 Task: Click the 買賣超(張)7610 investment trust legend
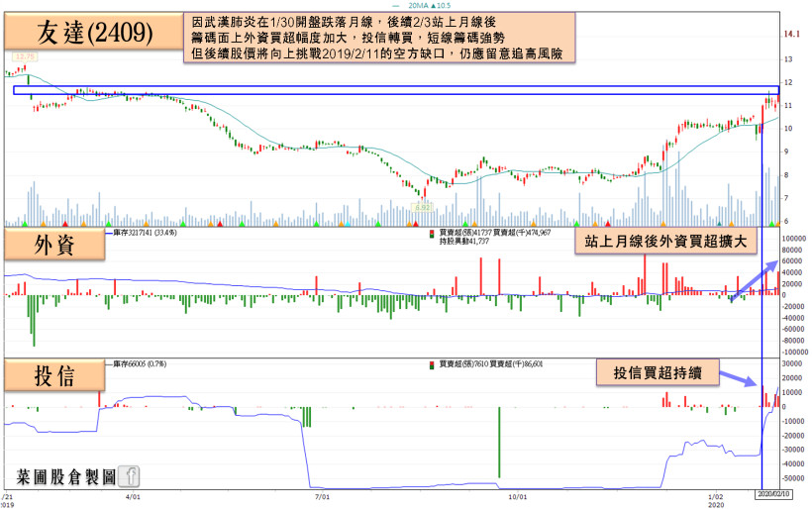(x=491, y=364)
